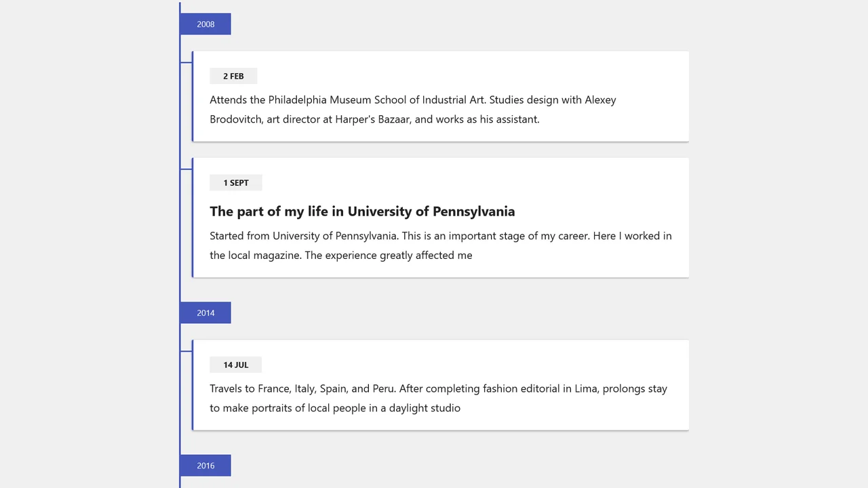Image resolution: width=868 pixels, height=488 pixels.
Task: Click the word "Brodovitch" in the first entry
Action: 237,119
